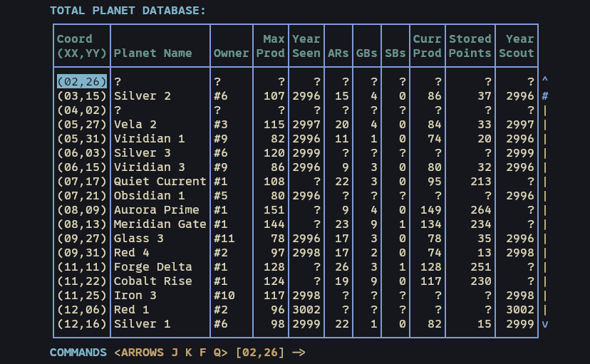
Task: Click the Quiet Current planet name
Action: 160,182
